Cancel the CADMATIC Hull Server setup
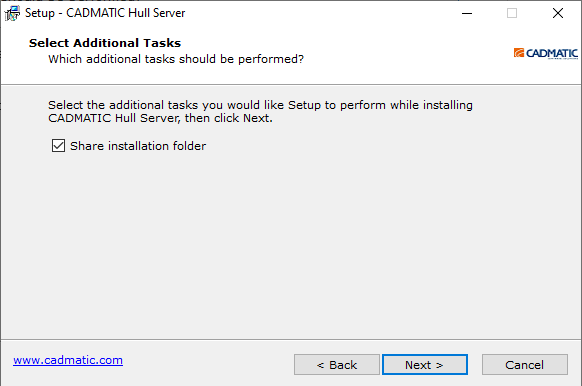The image size is (582, 386). pyautogui.click(x=524, y=365)
